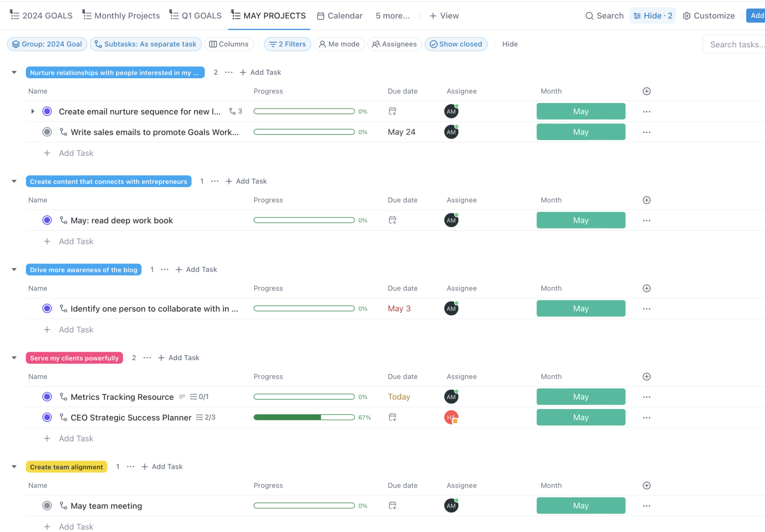This screenshot has height=532, width=765.
Task: Set due date for May team meeting
Action: (x=392, y=506)
